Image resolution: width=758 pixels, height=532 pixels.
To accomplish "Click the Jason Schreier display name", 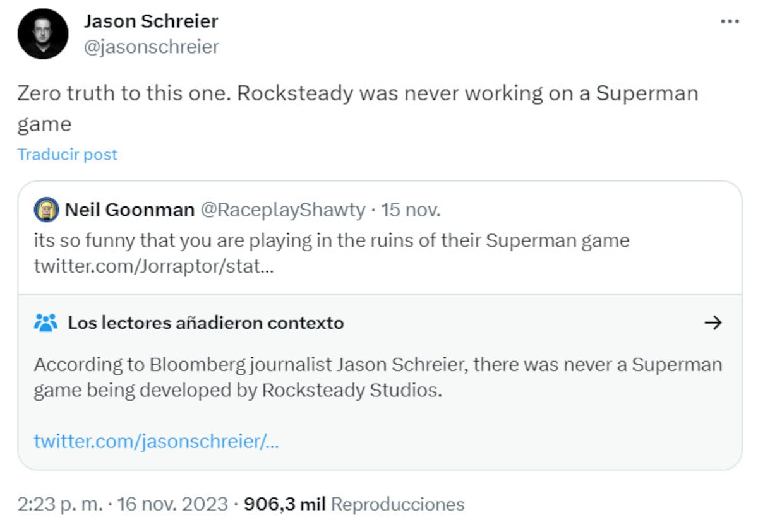I will point(151,21).
